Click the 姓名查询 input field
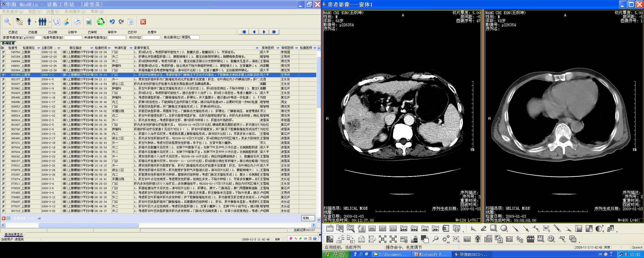The width and height of the screenshot is (644, 258). (x=190, y=38)
